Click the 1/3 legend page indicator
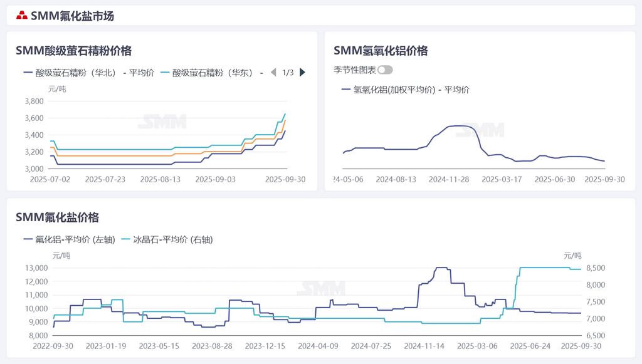Image resolution: width=642 pixels, height=364 pixels. 288,73
